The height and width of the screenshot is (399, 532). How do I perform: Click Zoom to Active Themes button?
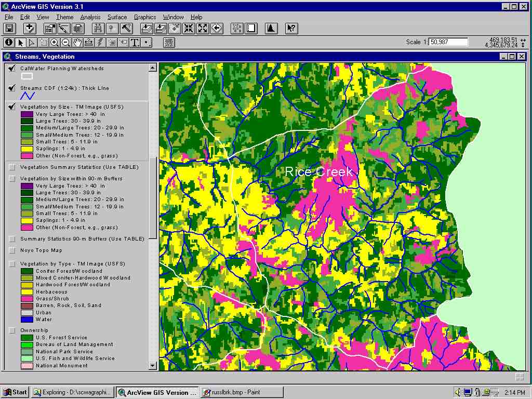point(161,29)
